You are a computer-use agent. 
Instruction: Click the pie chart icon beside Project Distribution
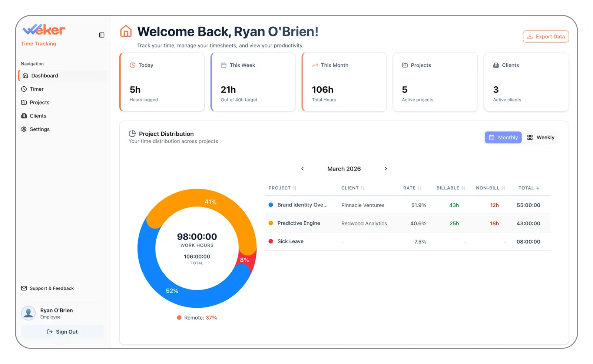[132, 133]
